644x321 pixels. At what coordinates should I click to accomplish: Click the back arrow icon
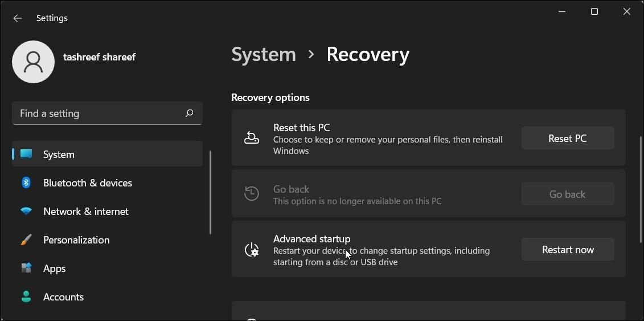[x=18, y=18]
